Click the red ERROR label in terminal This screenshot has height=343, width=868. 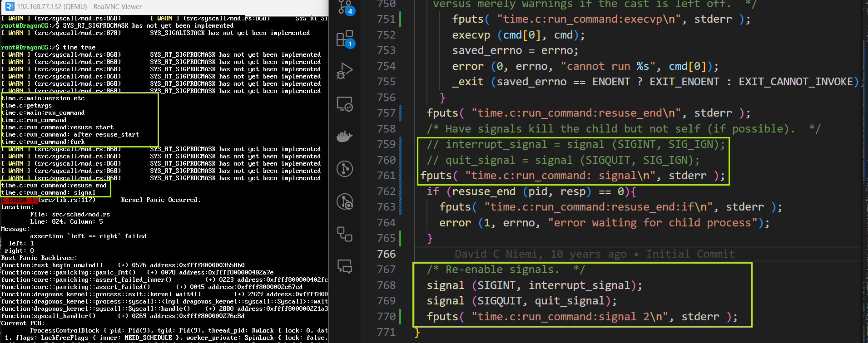coord(18,200)
